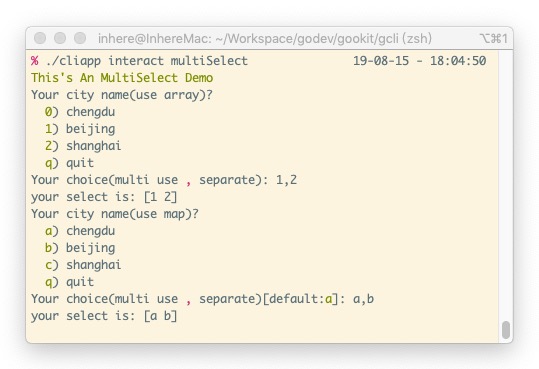Click the final result [a b]

pyautogui.click(x=160, y=316)
